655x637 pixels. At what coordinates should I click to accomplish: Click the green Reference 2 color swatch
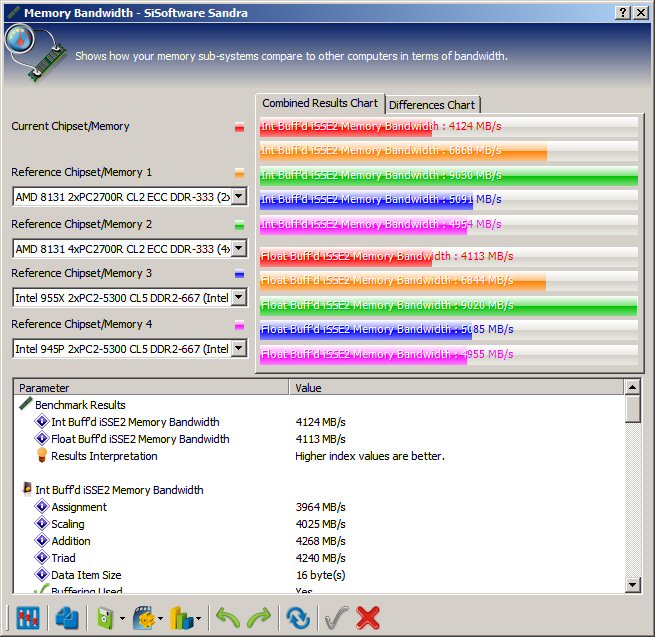[239, 226]
